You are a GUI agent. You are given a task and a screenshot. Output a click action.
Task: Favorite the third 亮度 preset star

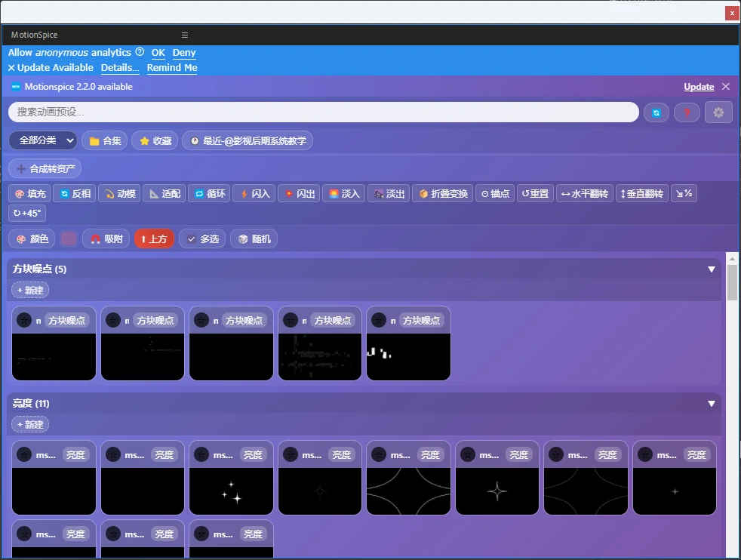(201, 454)
